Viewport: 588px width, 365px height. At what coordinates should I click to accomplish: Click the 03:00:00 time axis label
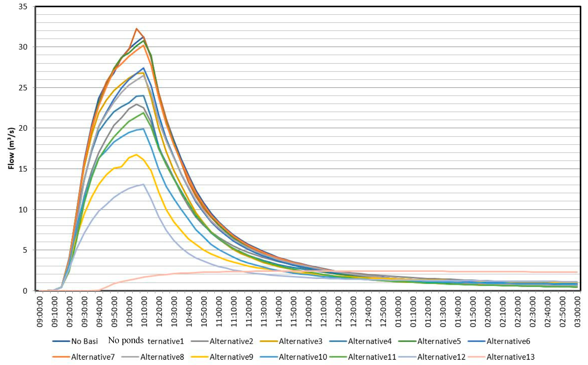click(x=577, y=312)
